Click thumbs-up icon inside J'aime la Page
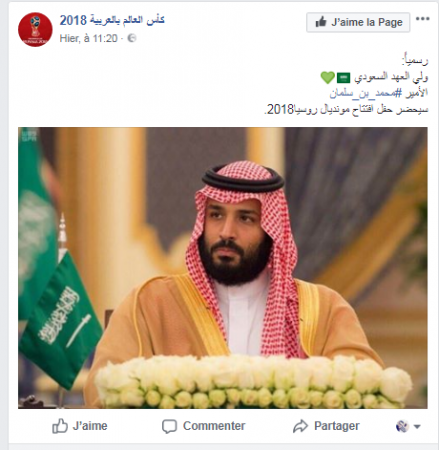This screenshot has width=439, height=450. tap(321, 22)
